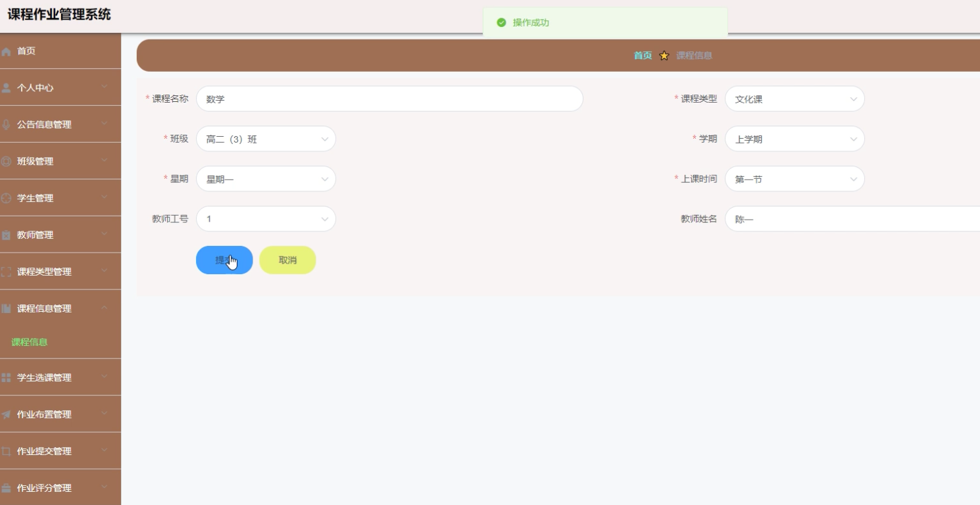This screenshot has width=980, height=505.
Task: Expand the 课程类型管理 menu chevron
Action: click(105, 272)
